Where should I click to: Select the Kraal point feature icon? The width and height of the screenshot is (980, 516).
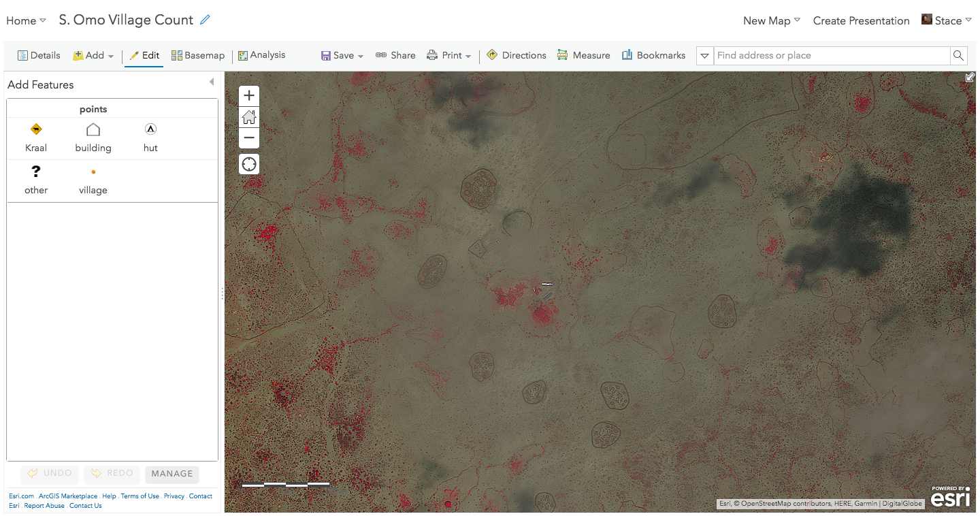click(x=36, y=129)
